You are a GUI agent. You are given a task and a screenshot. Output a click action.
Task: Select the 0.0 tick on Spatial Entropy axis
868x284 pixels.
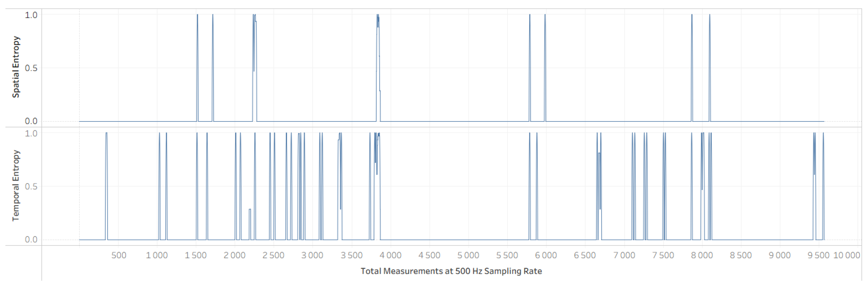pos(31,121)
